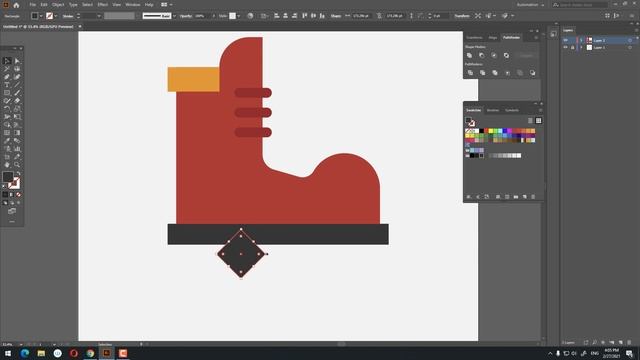This screenshot has width=640, height=360.
Task: Click Minus Back pathfinder icon
Action: [532, 73]
